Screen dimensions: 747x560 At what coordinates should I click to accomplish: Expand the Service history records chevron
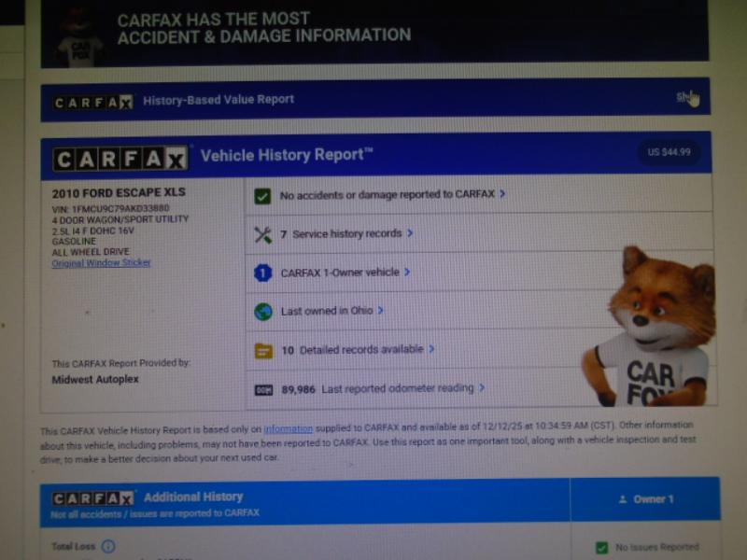[410, 233]
